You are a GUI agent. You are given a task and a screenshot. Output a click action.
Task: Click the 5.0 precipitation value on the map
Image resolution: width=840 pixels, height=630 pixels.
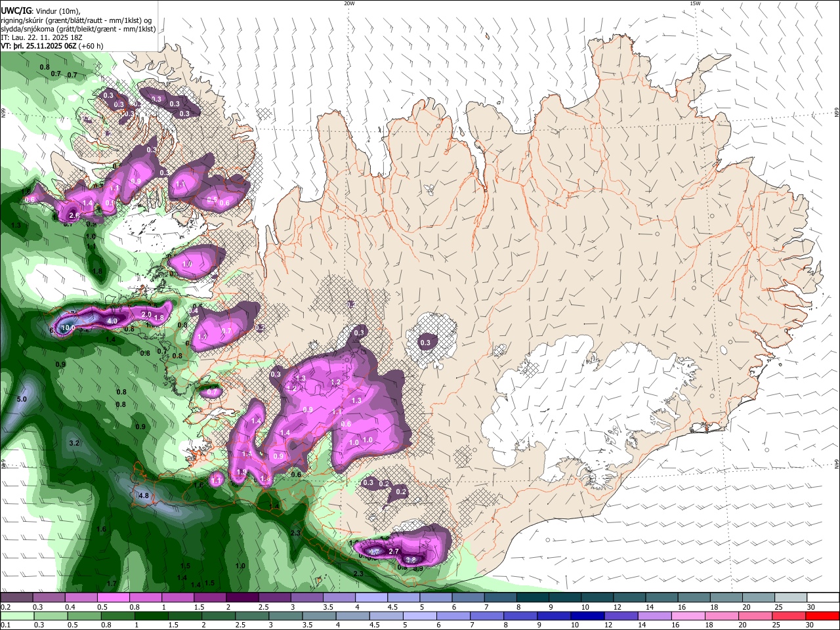click(22, 399)
